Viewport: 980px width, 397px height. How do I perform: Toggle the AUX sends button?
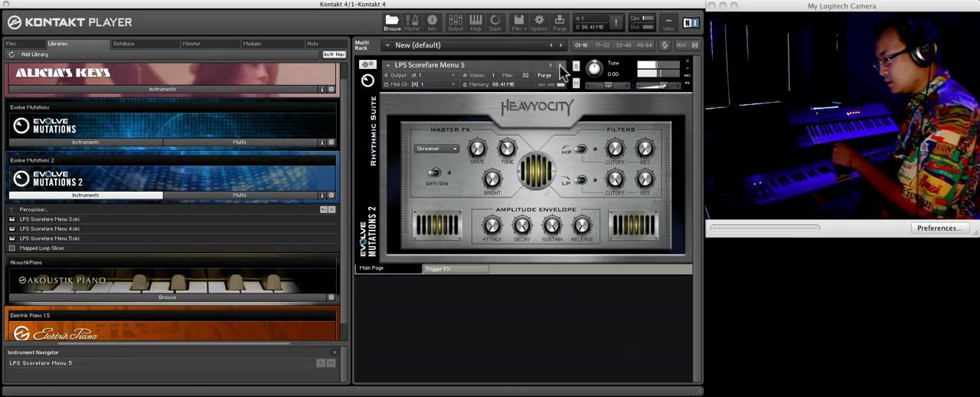pos(681,45)
